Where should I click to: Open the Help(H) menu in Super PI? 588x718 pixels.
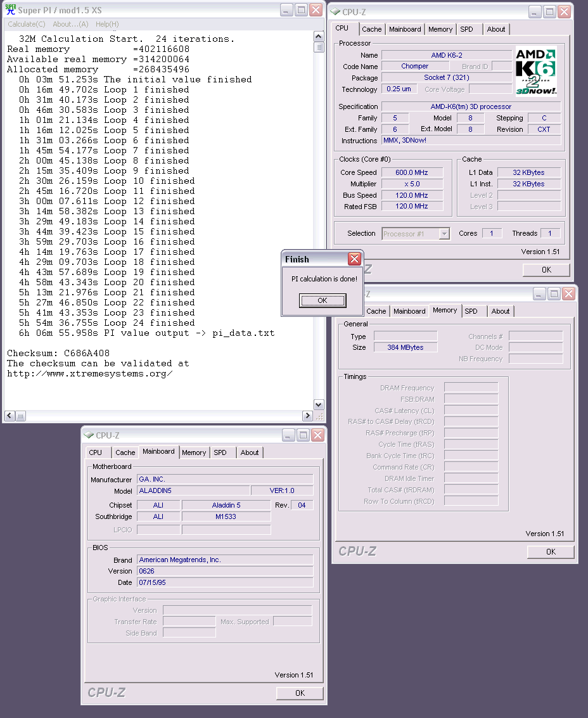(107, 24)
